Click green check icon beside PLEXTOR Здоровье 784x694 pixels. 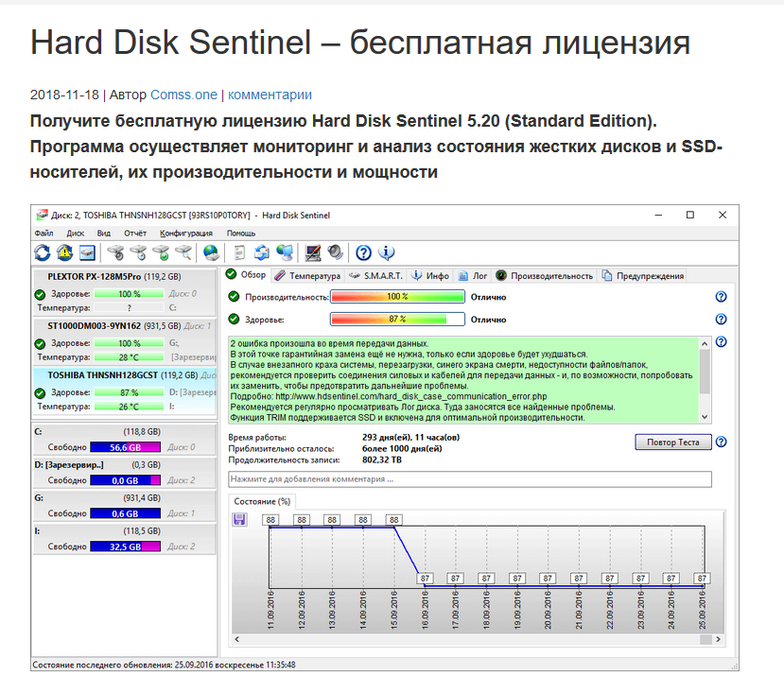click(40, 294)
